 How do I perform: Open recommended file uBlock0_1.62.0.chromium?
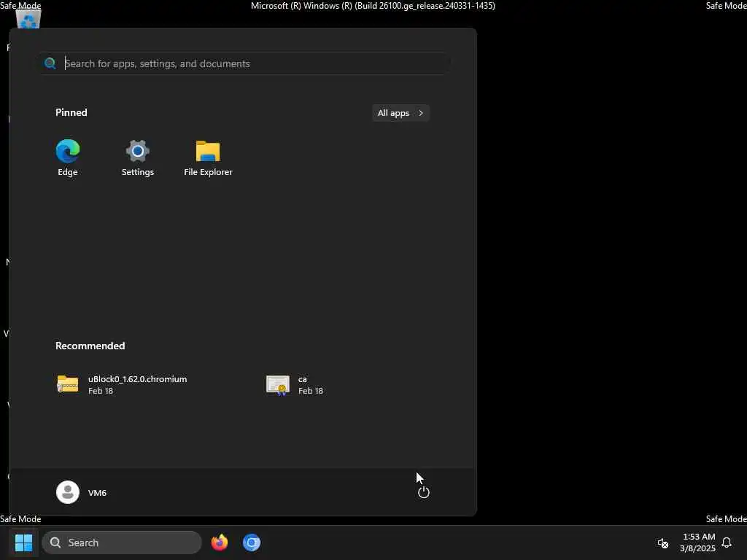click(122, 384)
